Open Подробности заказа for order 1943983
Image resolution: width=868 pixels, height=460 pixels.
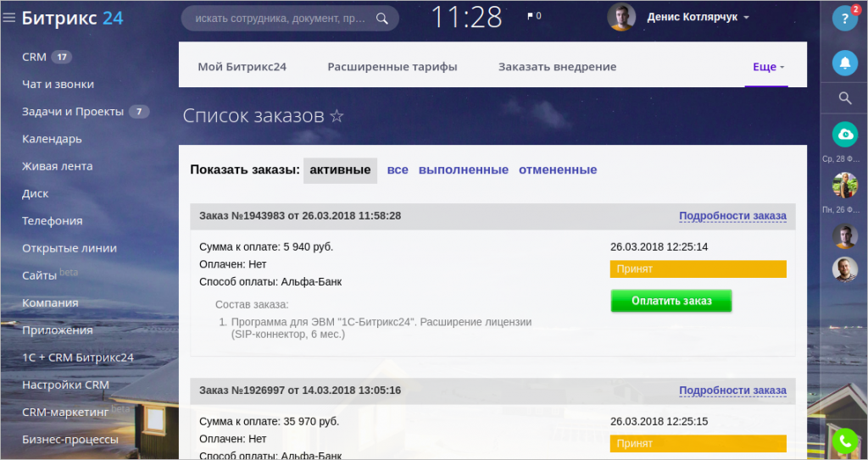(732, 216)
